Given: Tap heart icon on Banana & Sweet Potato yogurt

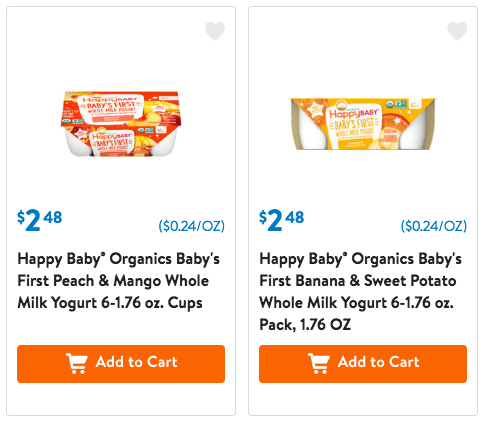Looking at the screenshot, I should click(x=457, y=31).
